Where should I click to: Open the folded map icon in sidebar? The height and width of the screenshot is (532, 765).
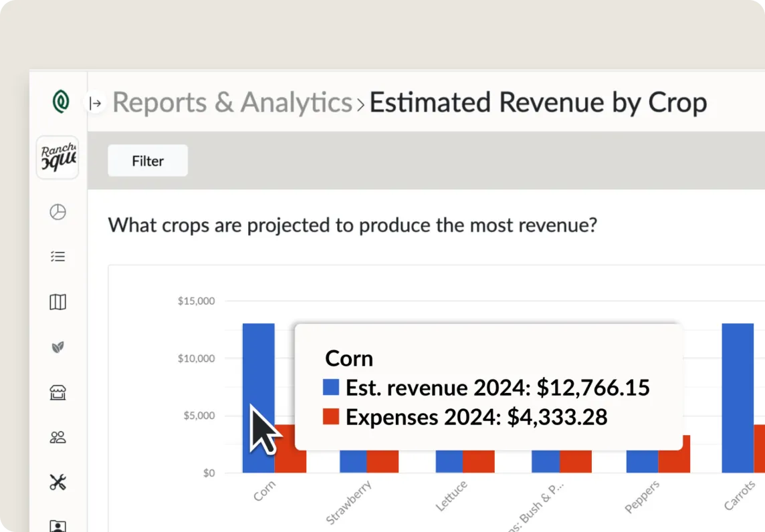[x=58, y=302]
